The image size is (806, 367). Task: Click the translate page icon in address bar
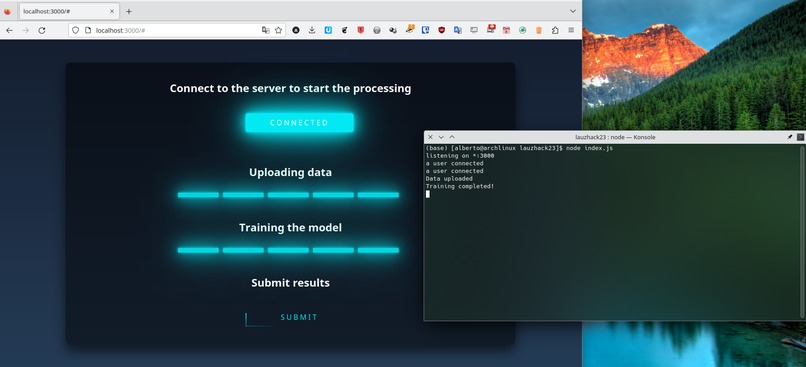265,30
